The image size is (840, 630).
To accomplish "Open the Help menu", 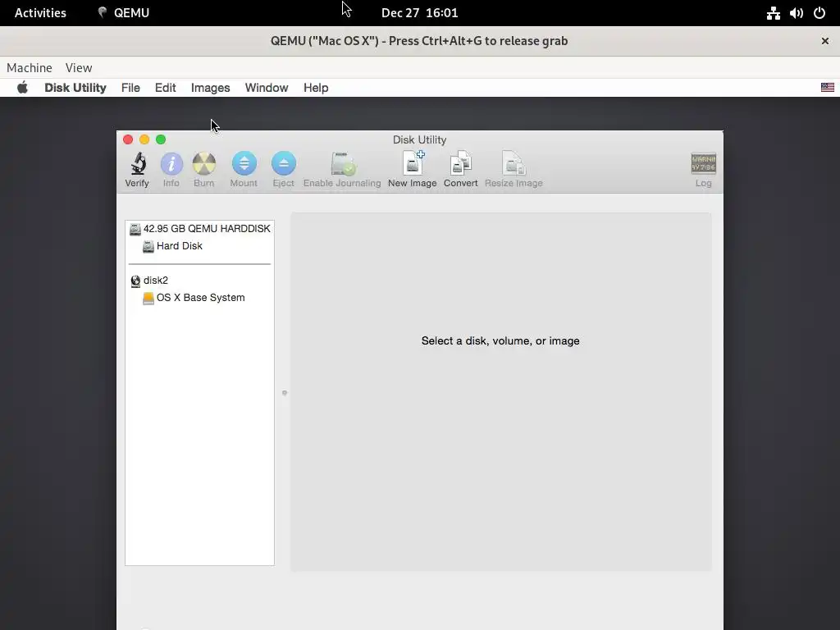I will [316, 88].
